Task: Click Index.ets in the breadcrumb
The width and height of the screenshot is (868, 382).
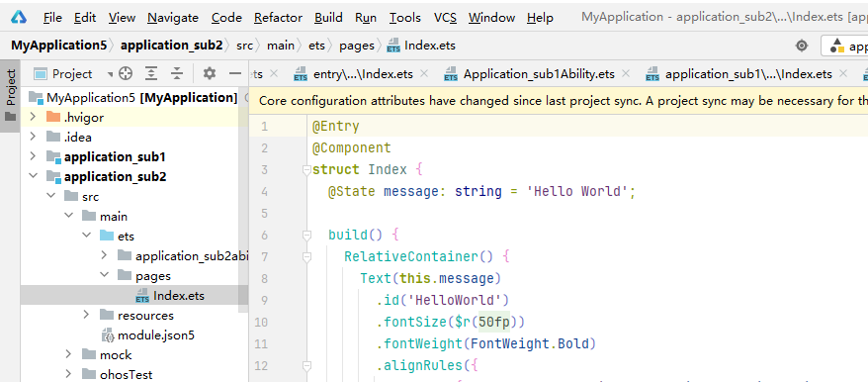Action: (422, 46)
